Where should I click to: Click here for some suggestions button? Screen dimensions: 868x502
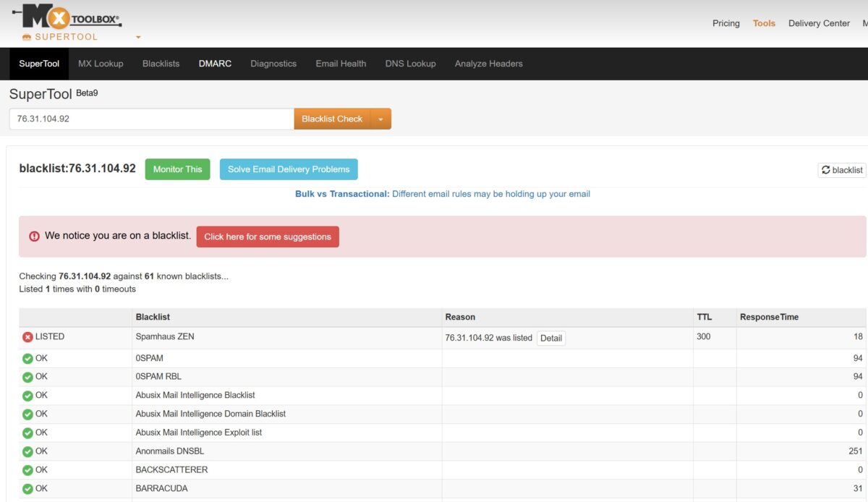point(268,237)
